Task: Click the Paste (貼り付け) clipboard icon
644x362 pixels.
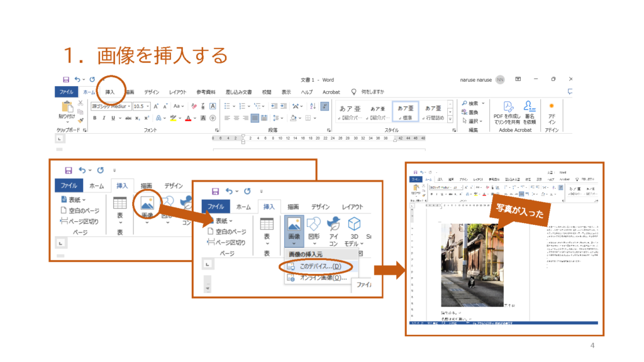Action: click(66, 106)
